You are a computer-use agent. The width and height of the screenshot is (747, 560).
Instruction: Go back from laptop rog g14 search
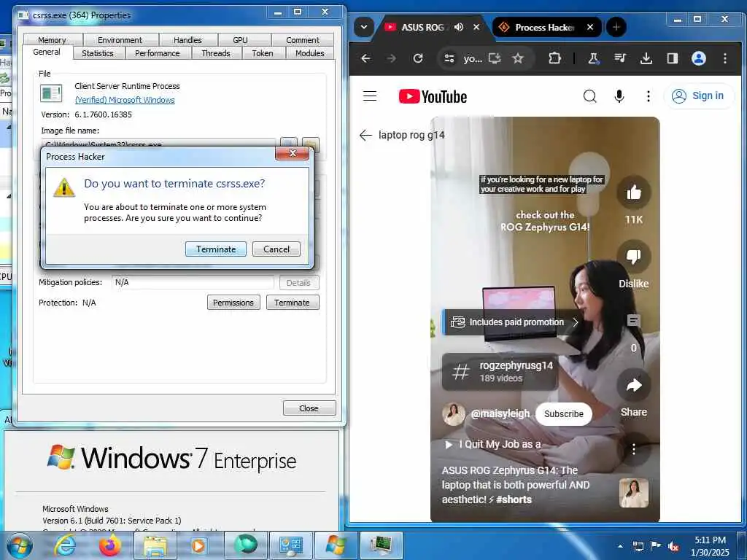(365, 135)
